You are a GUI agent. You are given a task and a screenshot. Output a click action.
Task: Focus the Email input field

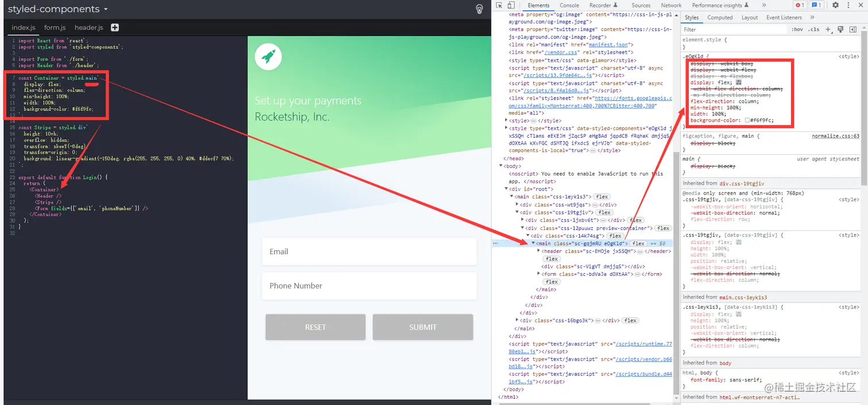(369, 251)
